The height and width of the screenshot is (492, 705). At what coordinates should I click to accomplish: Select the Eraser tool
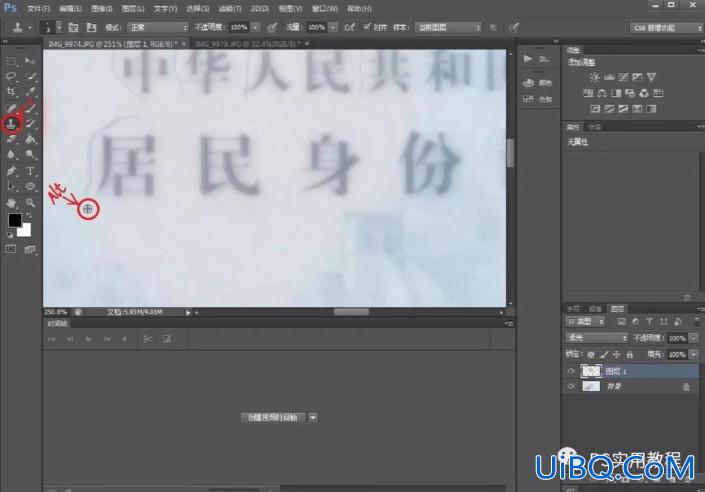(x=11, y=139)
